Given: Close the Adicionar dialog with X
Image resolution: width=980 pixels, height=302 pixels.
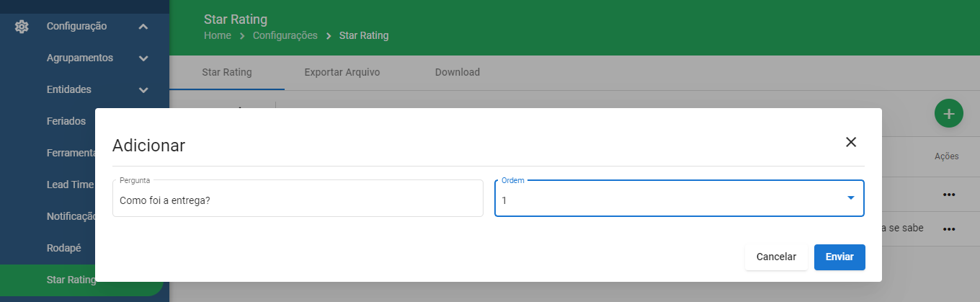Looking at the screenshot, I should click(x=851, y=142).
